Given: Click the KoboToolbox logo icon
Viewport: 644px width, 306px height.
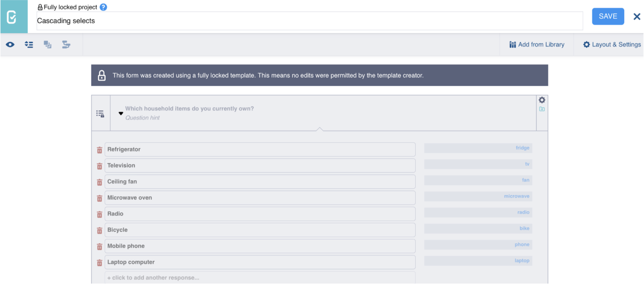Looking at the screenshot, I should tap(12, 17).
